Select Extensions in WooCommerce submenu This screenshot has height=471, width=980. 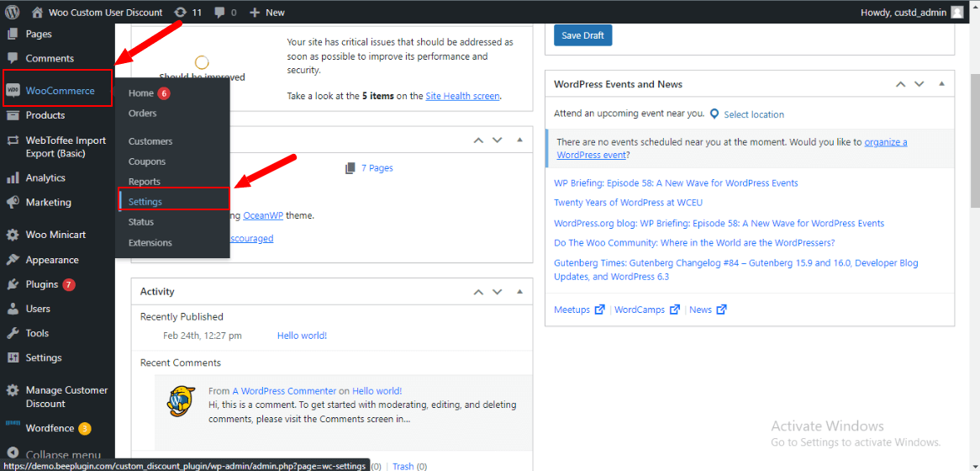pos(150,243)
